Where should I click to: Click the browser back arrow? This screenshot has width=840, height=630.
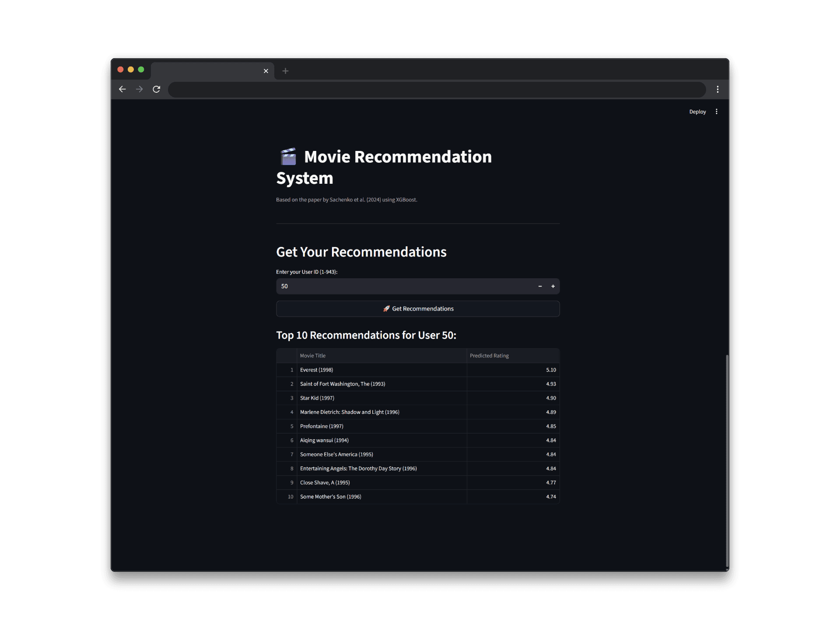pos(122,89)
